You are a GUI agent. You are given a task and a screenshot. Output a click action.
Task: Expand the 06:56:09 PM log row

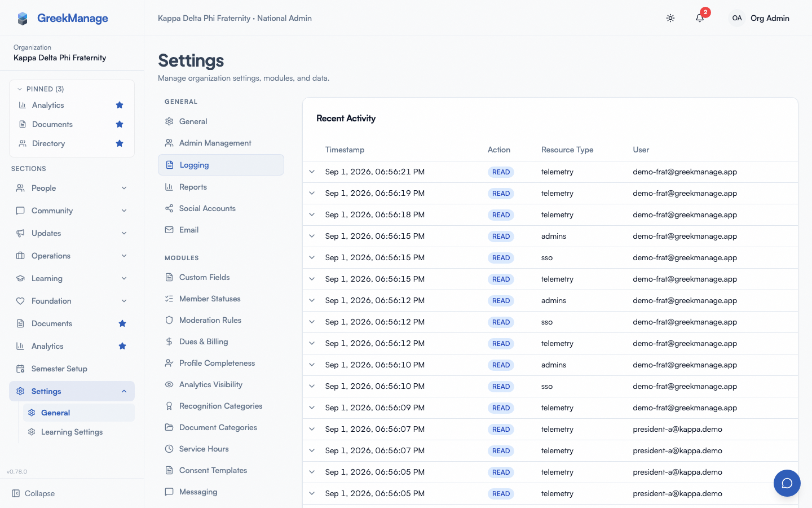312,408
